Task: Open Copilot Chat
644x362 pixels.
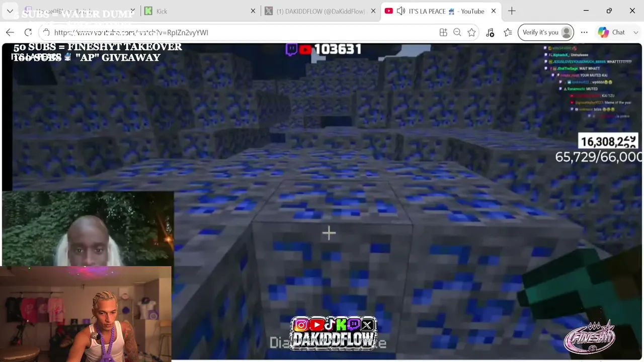Action: pos(611,32)
